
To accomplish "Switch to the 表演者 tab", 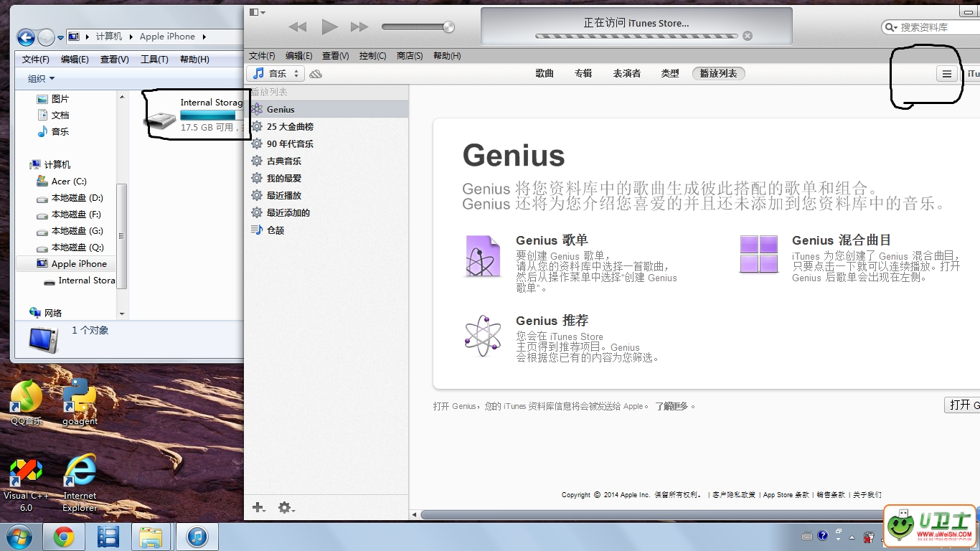I will click(x=627, y=73).
